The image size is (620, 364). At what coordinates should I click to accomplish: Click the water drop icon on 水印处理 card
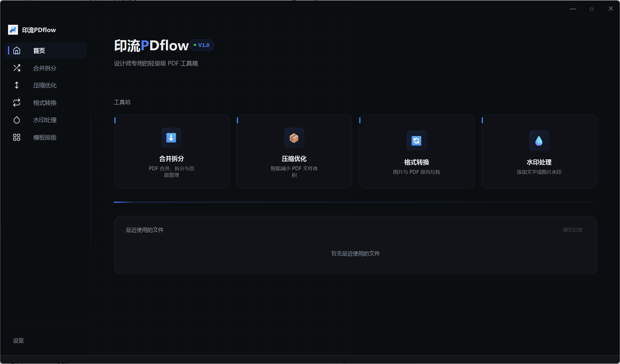[539, 141]
